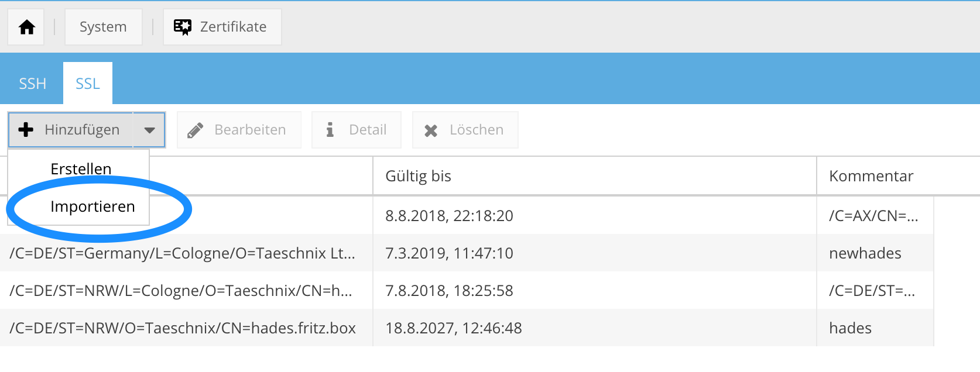Click the home icon in the breadcrumb
This screenshot has height=372, width=980.
pos(25,26)
